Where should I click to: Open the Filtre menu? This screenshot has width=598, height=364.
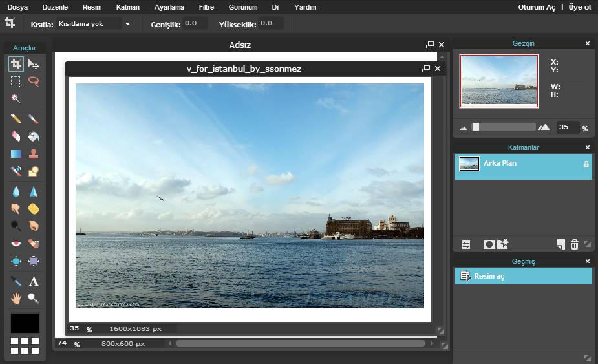[206, 7]
